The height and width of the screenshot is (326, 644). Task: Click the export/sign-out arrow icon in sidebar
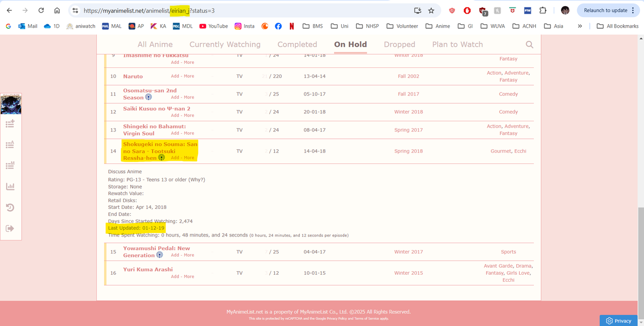click(10, 228)
